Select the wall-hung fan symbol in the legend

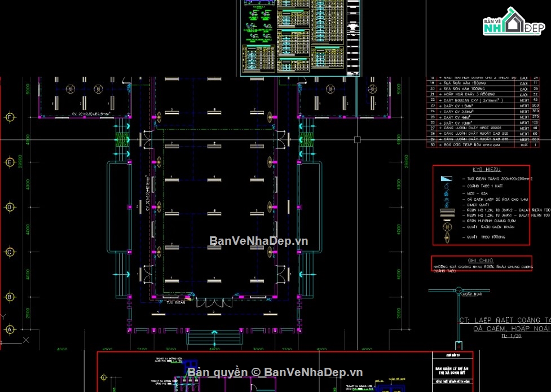coord(447,237)
